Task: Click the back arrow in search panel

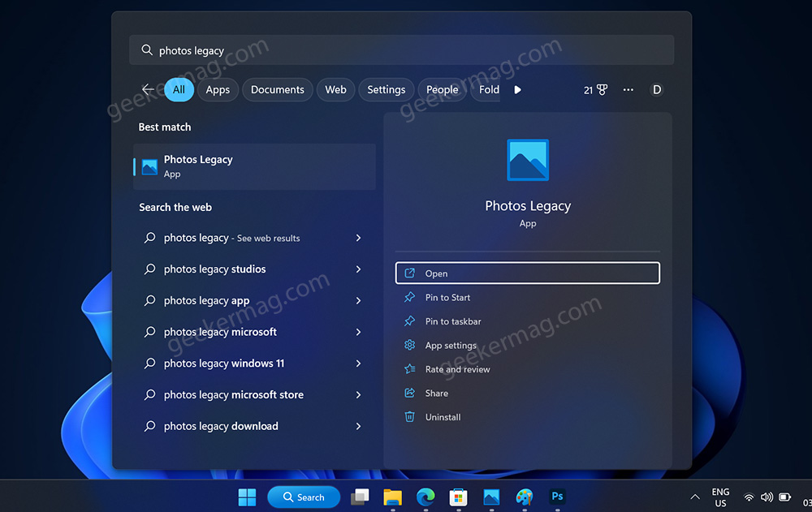Action: [x=148, y=89]
